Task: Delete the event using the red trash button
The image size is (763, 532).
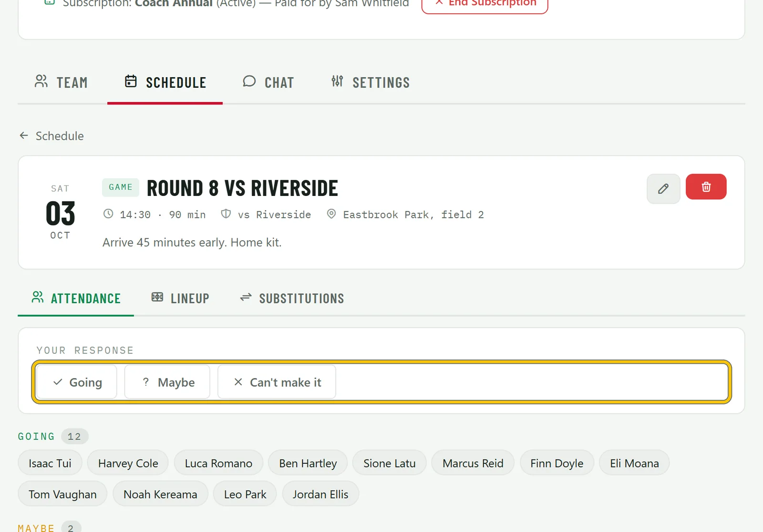Action: (x=706, y=187)
